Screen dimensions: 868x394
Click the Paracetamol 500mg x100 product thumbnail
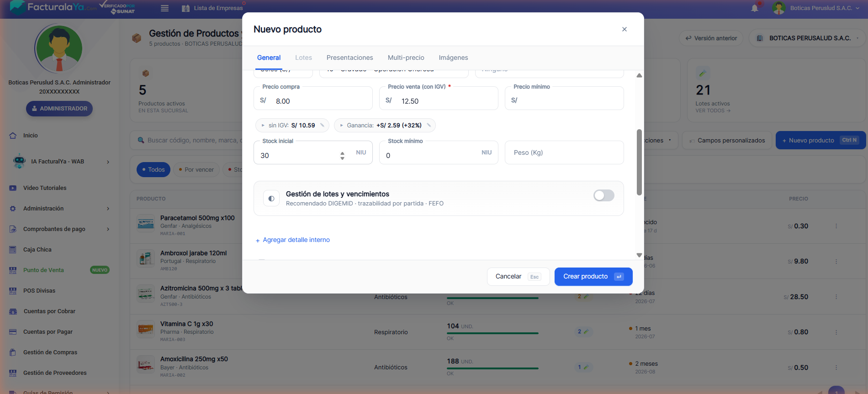(x=146, y=223)
